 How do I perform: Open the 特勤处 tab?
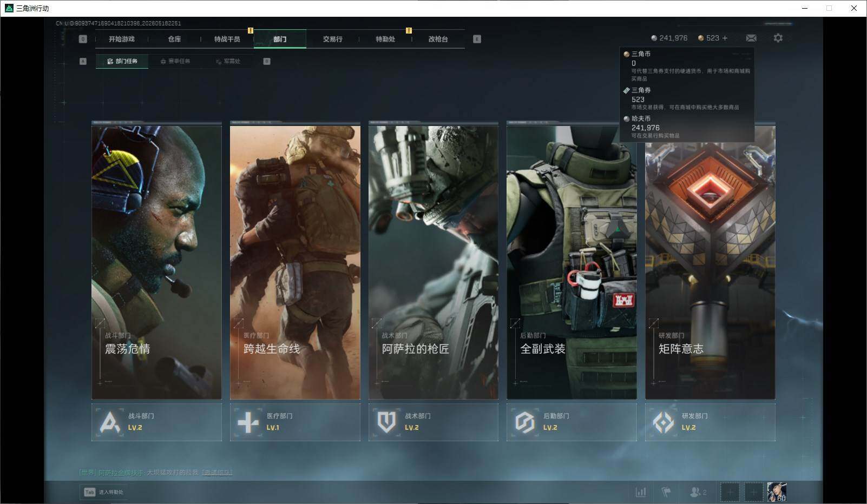(x=385, y=39)
